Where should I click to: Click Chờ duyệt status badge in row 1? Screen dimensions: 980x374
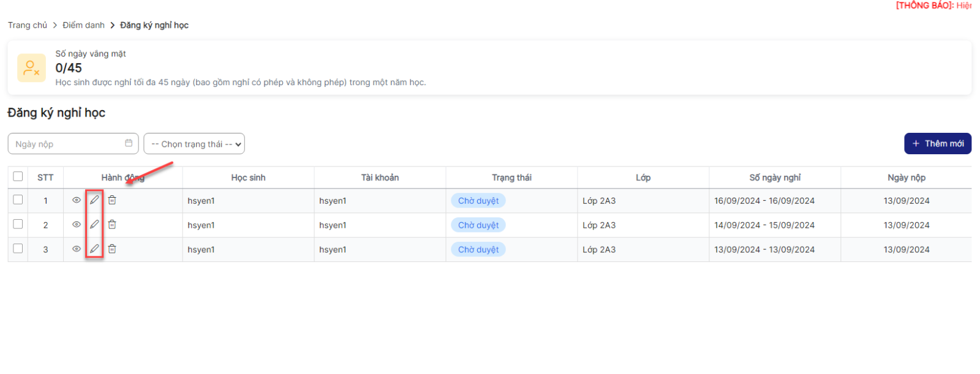[x=478, y=201]
